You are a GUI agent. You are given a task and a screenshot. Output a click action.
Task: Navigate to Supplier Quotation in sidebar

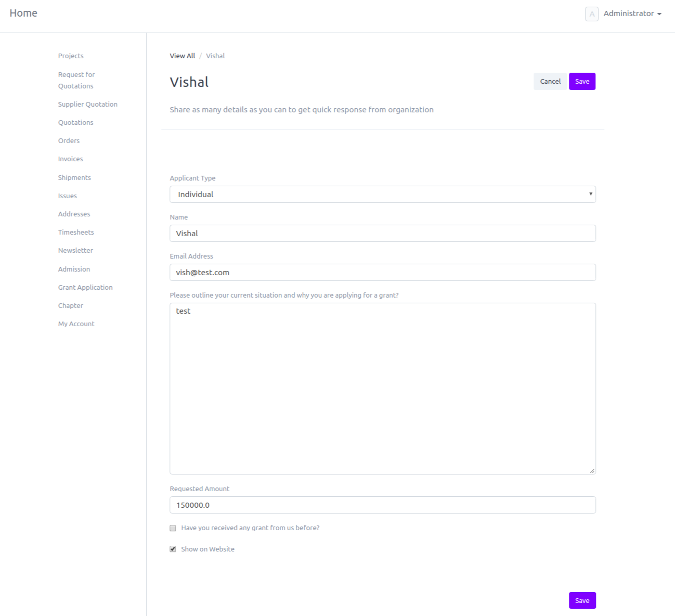[88, 105]
